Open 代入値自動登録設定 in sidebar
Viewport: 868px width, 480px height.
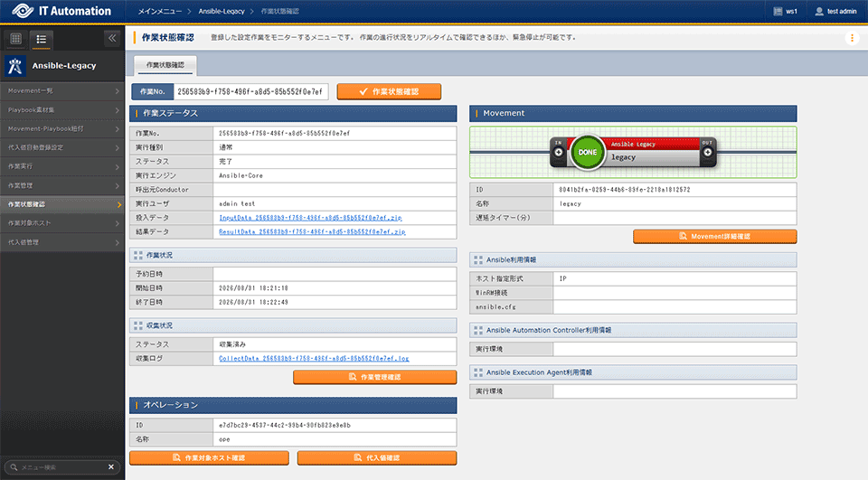tap(62, 147)
